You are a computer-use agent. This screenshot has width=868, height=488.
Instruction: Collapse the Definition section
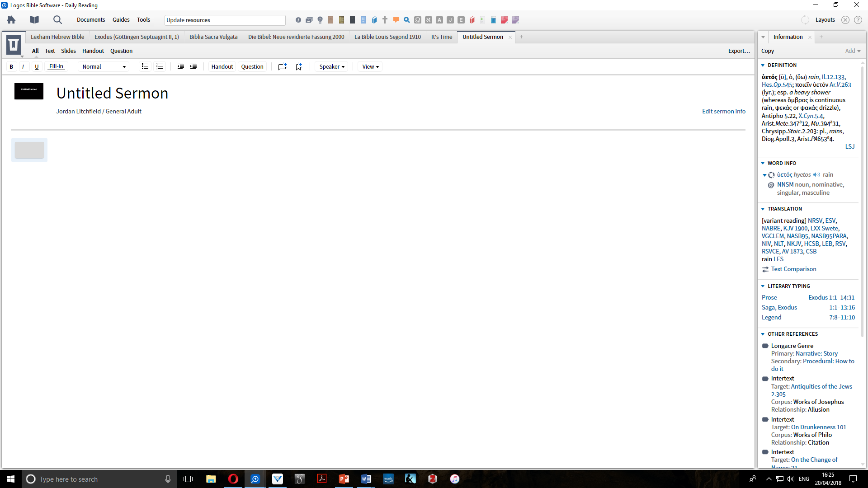pos(763,66)
